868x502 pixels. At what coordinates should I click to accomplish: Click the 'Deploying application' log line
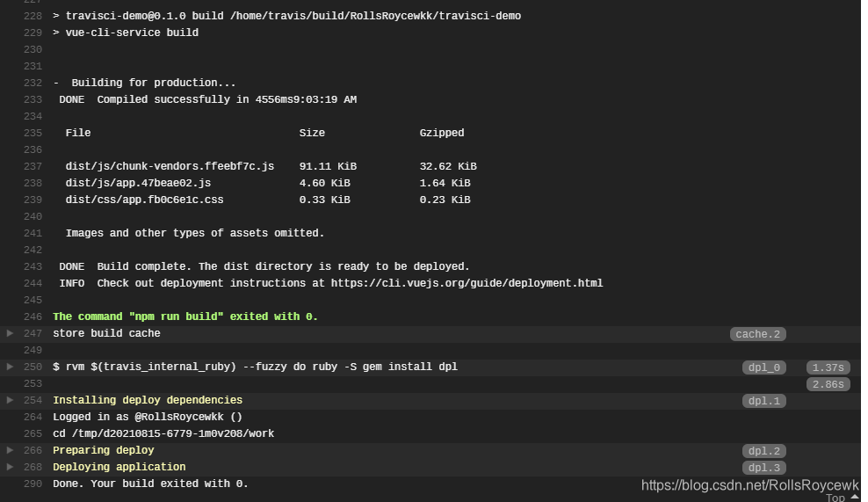click(119, 467)
